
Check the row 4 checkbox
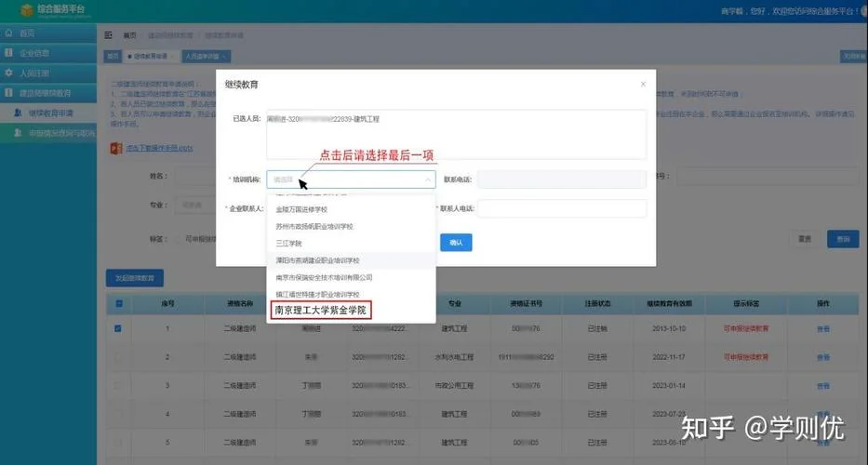point(118,414)
